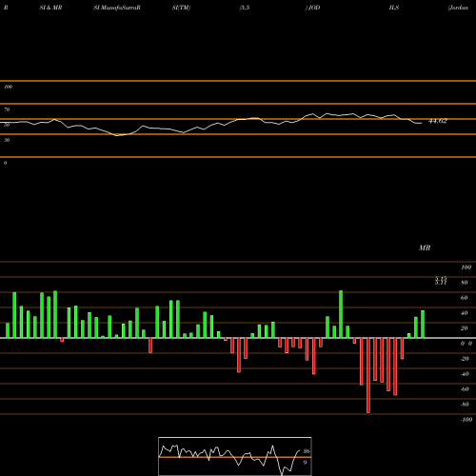The image size is (476, 476).
Task: Click the -60 label on MR axis
Action: pyautogui.click(x=465, y=389)
